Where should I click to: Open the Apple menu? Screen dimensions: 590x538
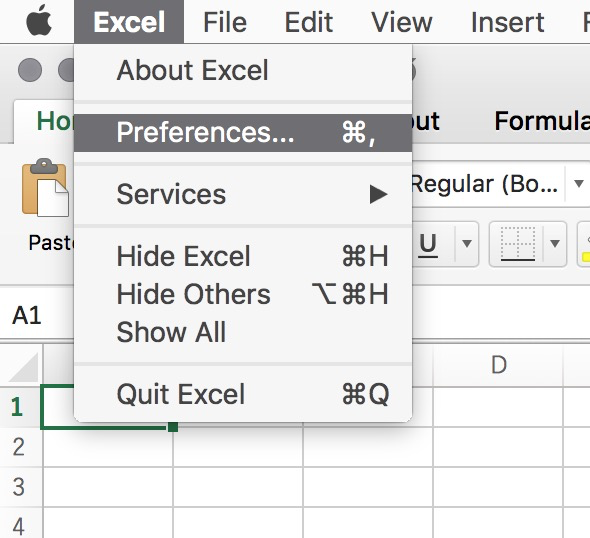pos(39,21)
